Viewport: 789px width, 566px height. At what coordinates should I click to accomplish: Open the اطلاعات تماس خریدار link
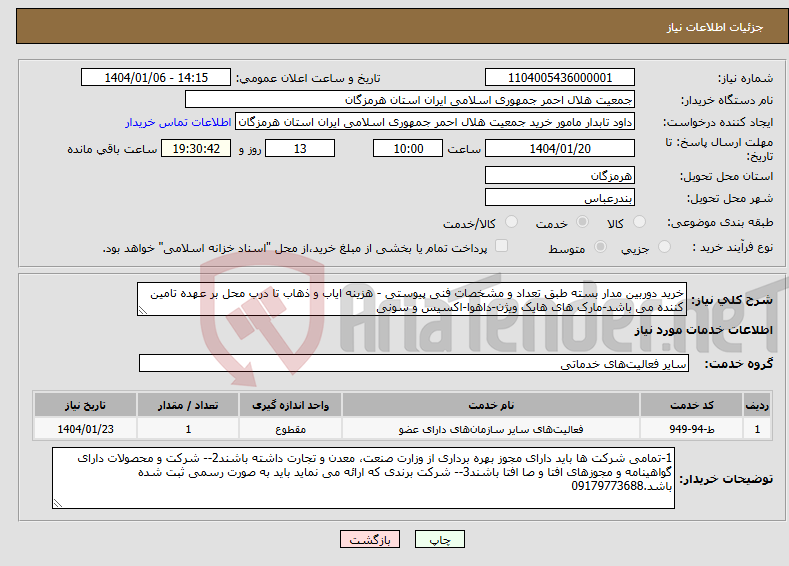tap(178, 122)
